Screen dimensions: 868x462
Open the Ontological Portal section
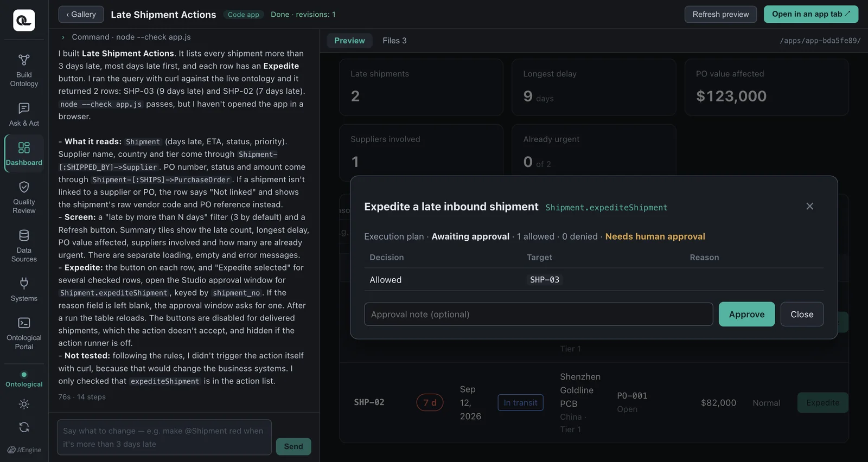click(24, 333)
